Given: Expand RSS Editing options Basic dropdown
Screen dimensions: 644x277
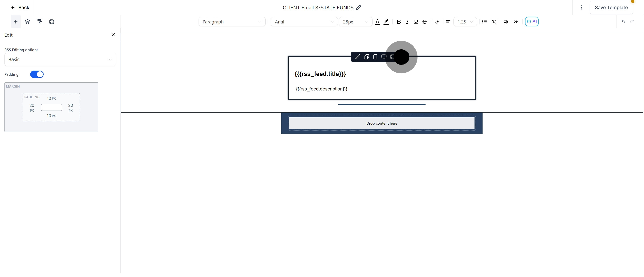Looking at the screenshot, I should tap(60, 59).
